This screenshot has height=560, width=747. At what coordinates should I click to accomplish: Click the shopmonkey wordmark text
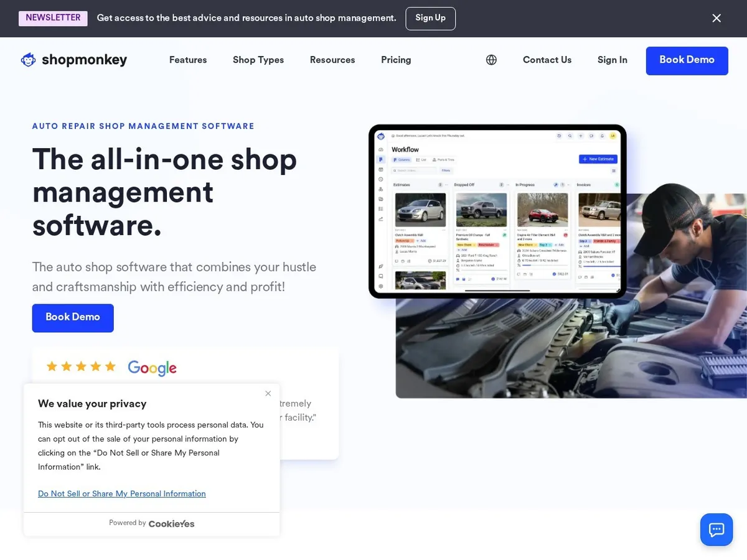point(85,60)
